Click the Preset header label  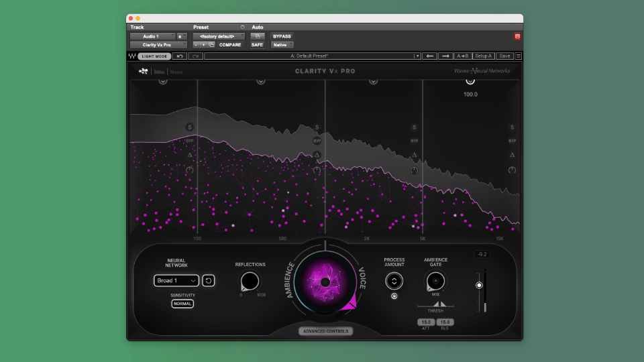pyautogui.click(x=201, y=27)
